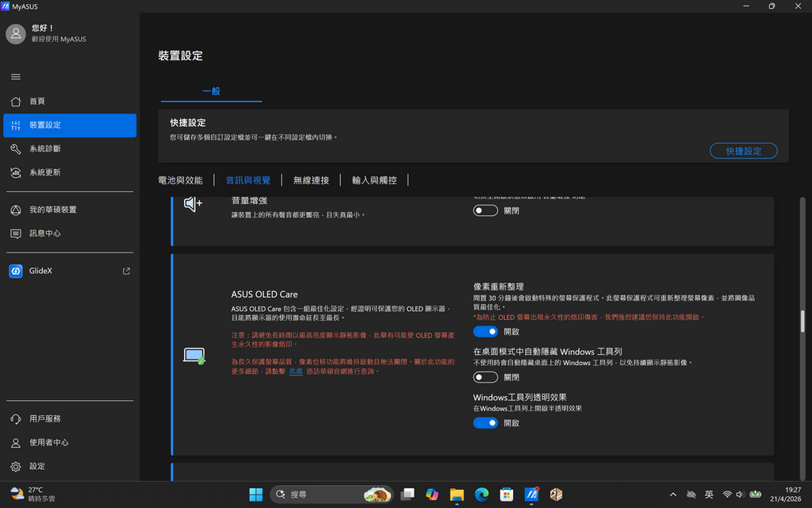Launch Copilot from taskbar

[432, 495]
